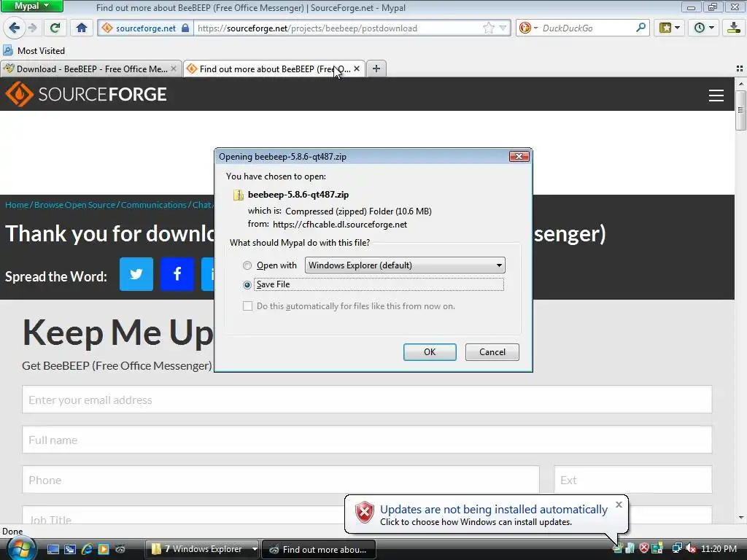
Task: Switch to the Download - BeeBEEP tab
Action: click(91, 69)
